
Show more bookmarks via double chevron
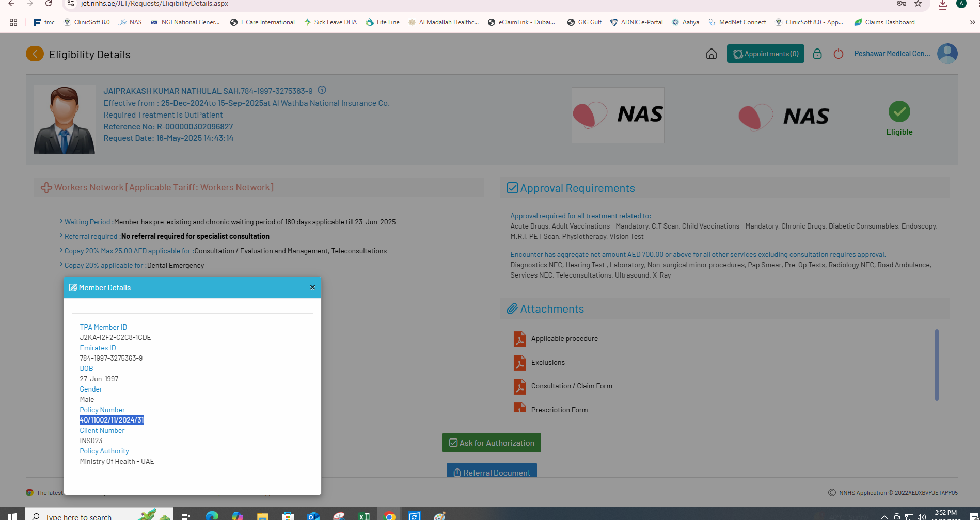tap(972, 22)
